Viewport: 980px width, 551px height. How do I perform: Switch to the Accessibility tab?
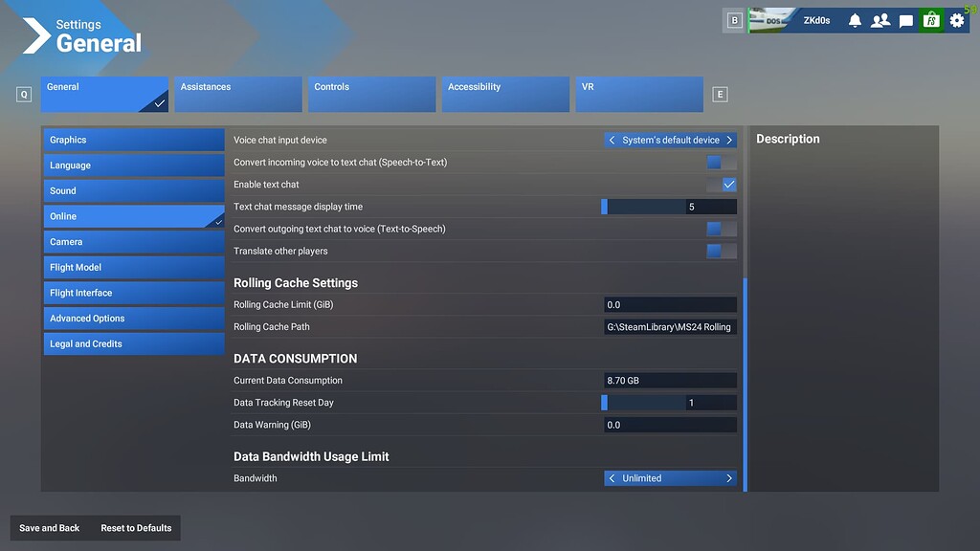pyautogui.click(x=505, y=93)
